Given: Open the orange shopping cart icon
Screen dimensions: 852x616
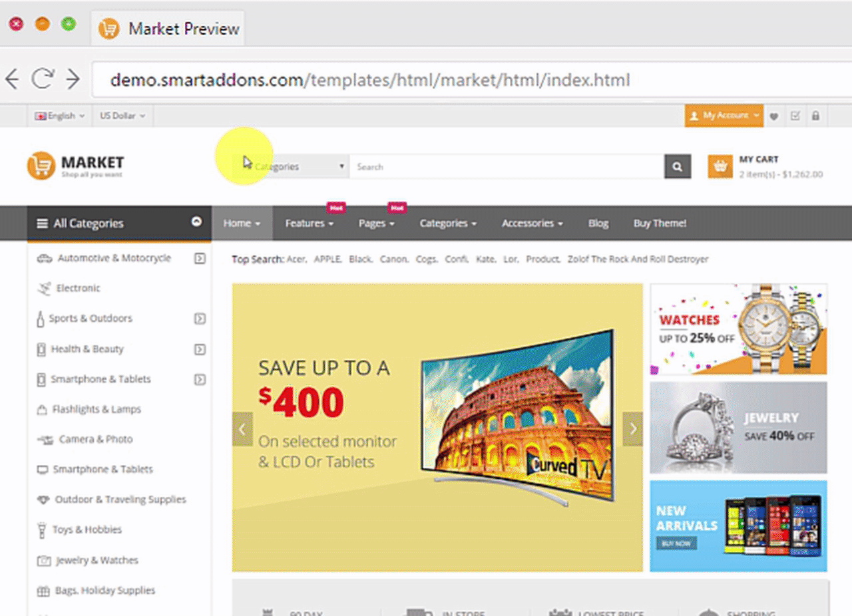Looking at the screenshot, I should point(720,167).
